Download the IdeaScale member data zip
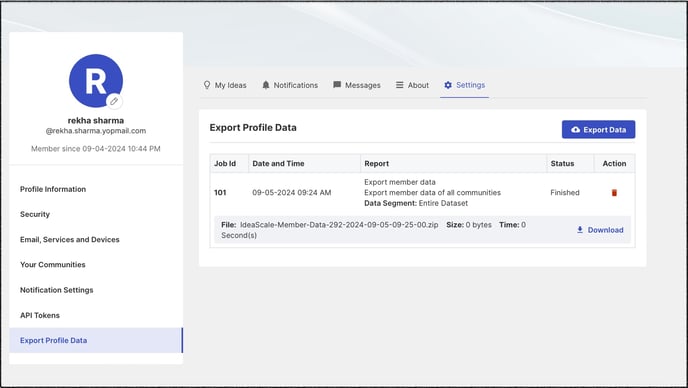Viewport: 688px width, 388px height. coord(600,230)
